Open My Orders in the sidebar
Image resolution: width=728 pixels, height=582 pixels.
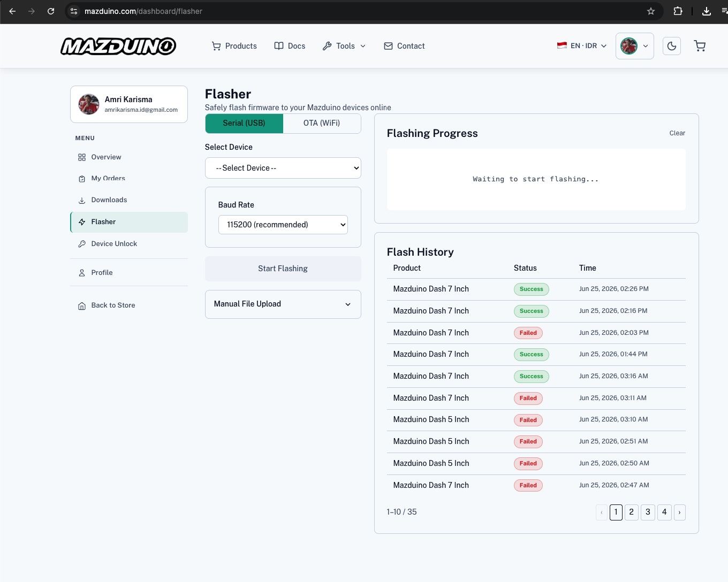click(x=129, y=179)
